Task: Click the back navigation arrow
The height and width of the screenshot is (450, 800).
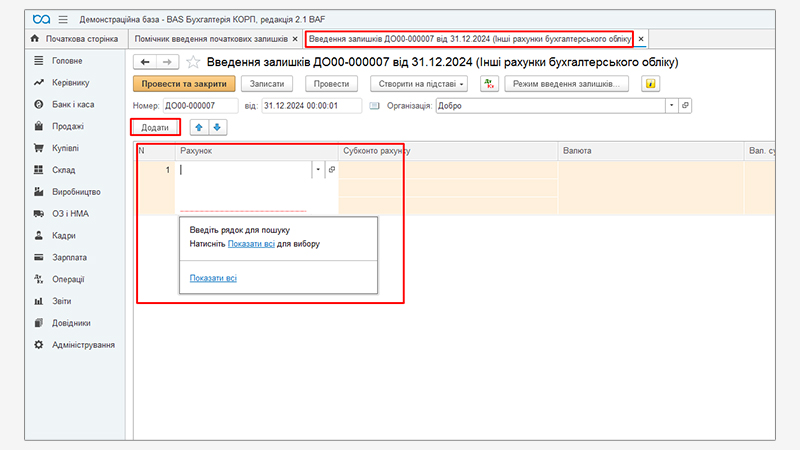Action: click(144, 62)
